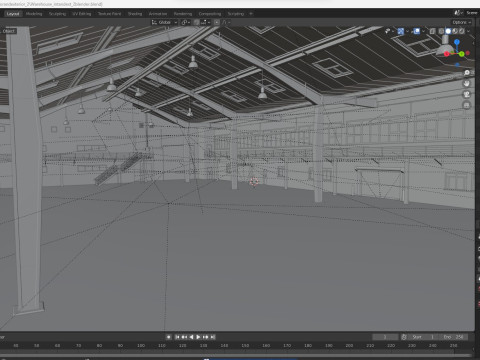This screenshot has height=360, width=480.
Task: Select rendered viewport shading
Action: (461, 31)
